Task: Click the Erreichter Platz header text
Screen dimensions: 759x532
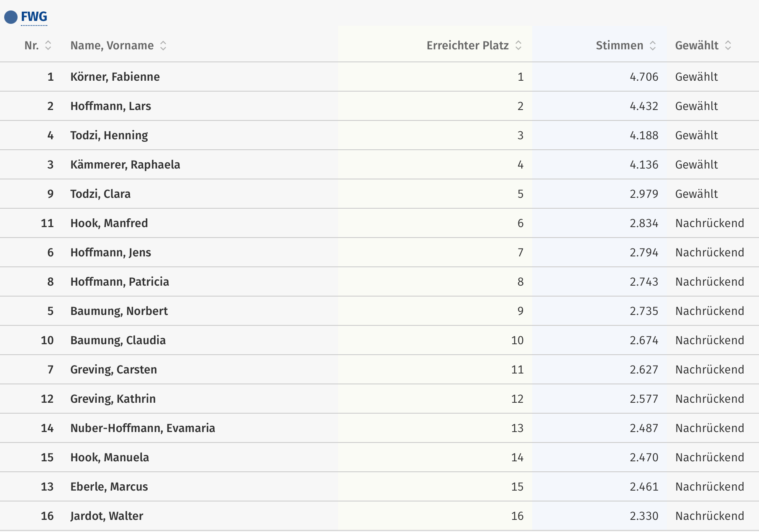Action: (468, 45)
